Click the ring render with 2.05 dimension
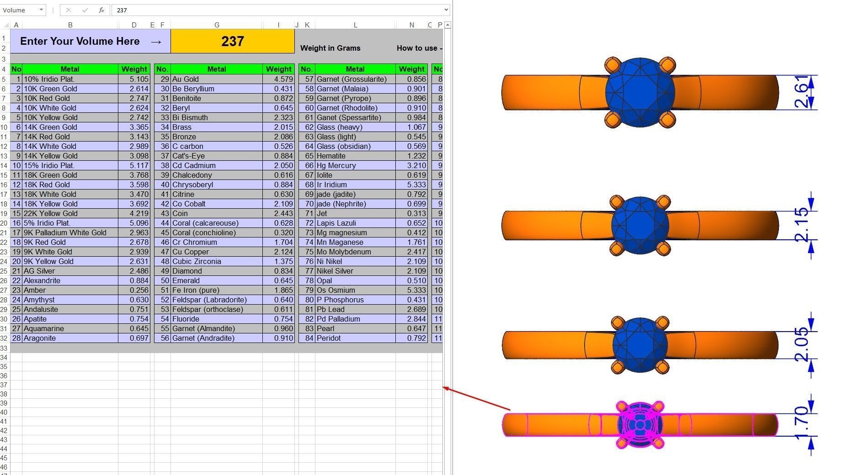 tap(640, 345)
